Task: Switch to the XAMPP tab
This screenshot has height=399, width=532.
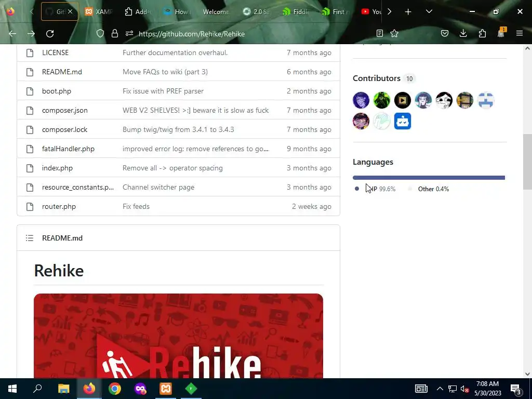Action: [x=98, y=11]
